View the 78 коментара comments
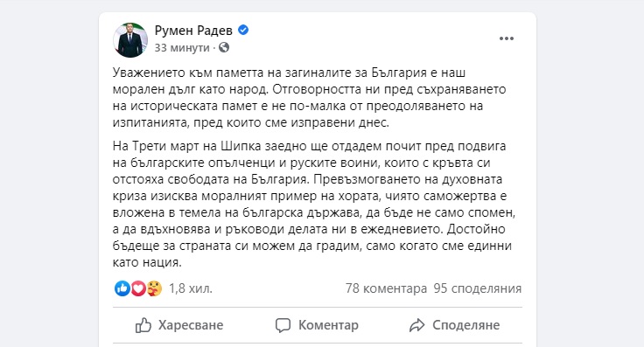Viewport: 644px width, 347px height. pos(386,288)
